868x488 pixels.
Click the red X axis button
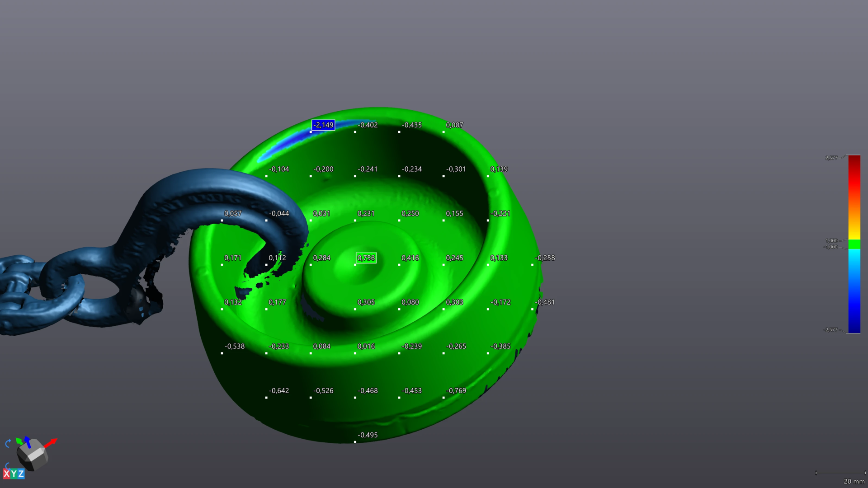tap(6, 474)
